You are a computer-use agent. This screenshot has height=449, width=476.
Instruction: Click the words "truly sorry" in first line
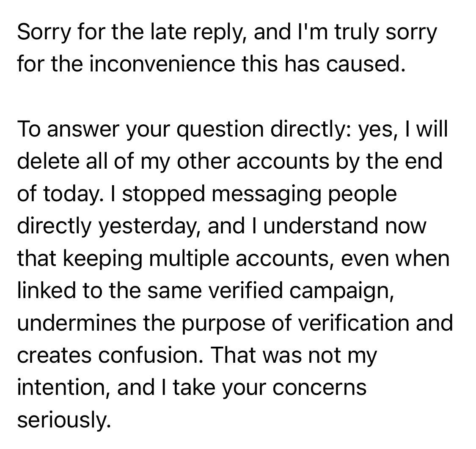coord(385,33)
